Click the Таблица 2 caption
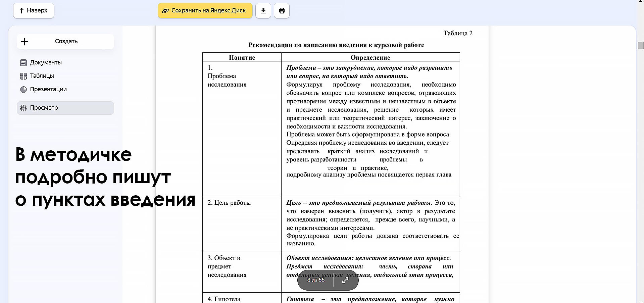The height and width of the screenshot is (303, 644). pyautogui.click(x=458, y=33)
